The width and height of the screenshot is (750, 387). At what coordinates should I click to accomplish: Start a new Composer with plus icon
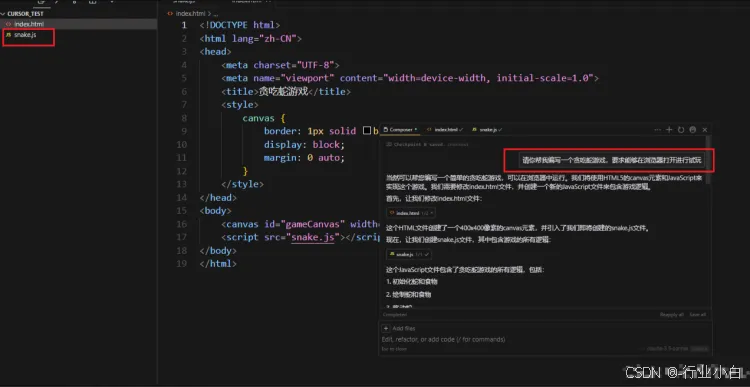tap(669, 130)
